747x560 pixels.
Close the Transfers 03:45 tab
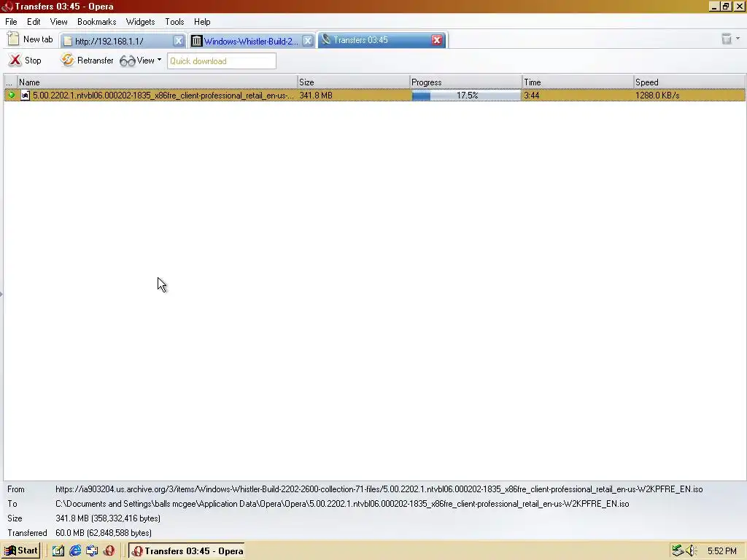click(436, 40)
